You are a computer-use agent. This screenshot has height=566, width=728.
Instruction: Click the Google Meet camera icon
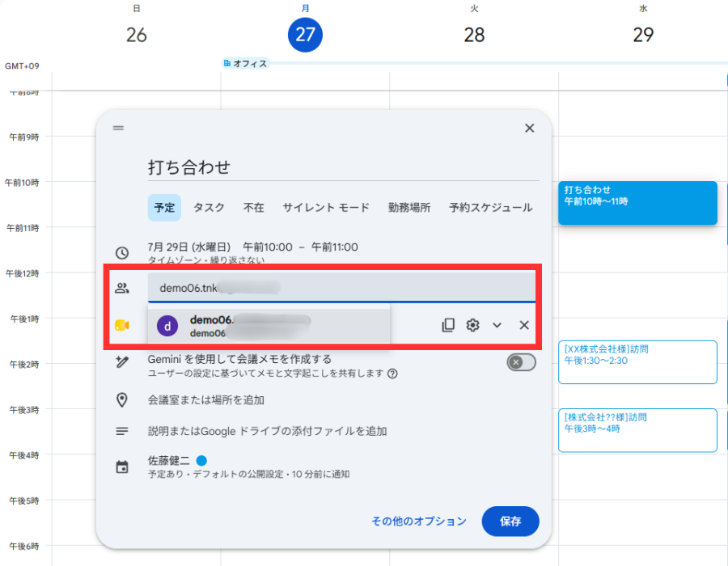coord(122,325)
